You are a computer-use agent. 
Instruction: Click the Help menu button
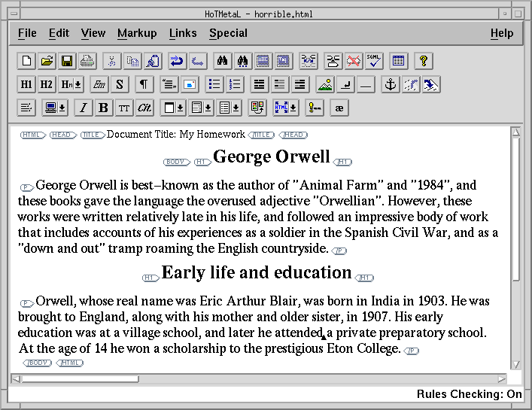[501, 33]
